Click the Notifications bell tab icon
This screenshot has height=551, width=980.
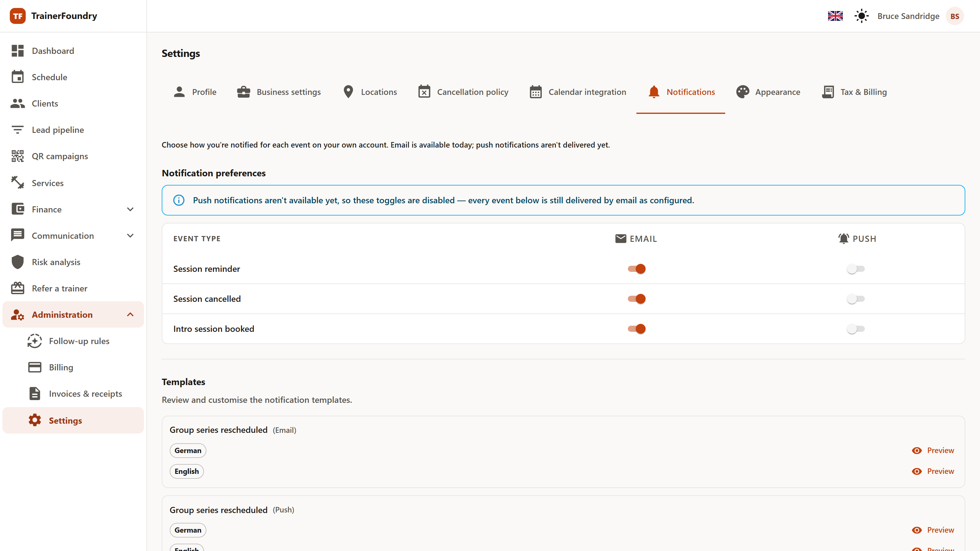tap(654, 92)
